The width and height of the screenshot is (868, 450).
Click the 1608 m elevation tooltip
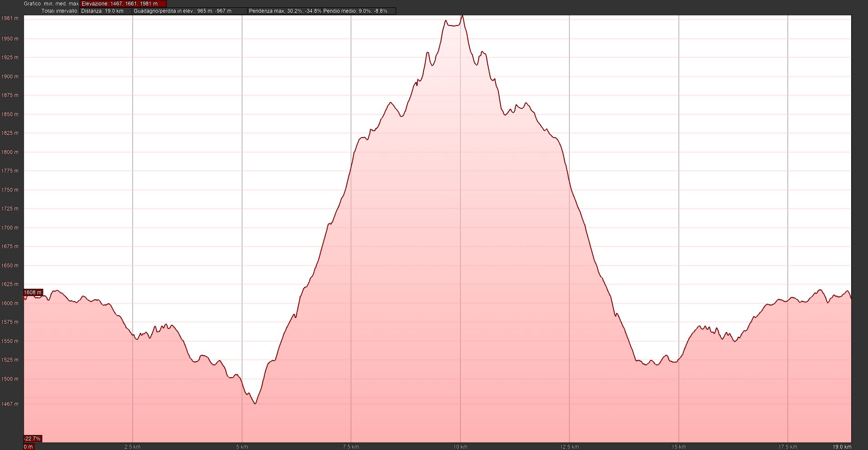coord(33,292)
